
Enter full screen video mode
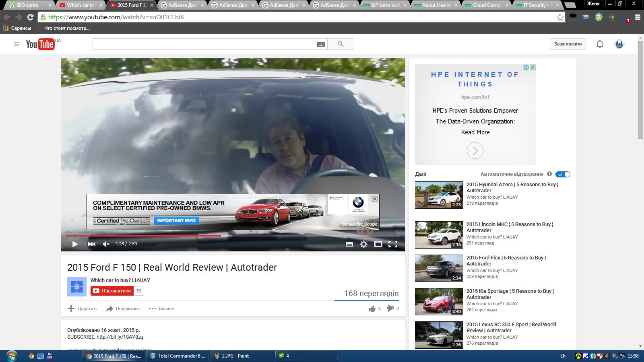393,244
